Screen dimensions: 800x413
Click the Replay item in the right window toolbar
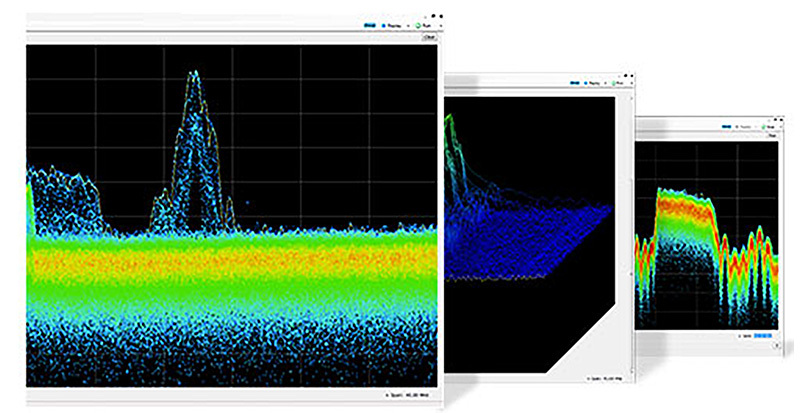point(742,126)
